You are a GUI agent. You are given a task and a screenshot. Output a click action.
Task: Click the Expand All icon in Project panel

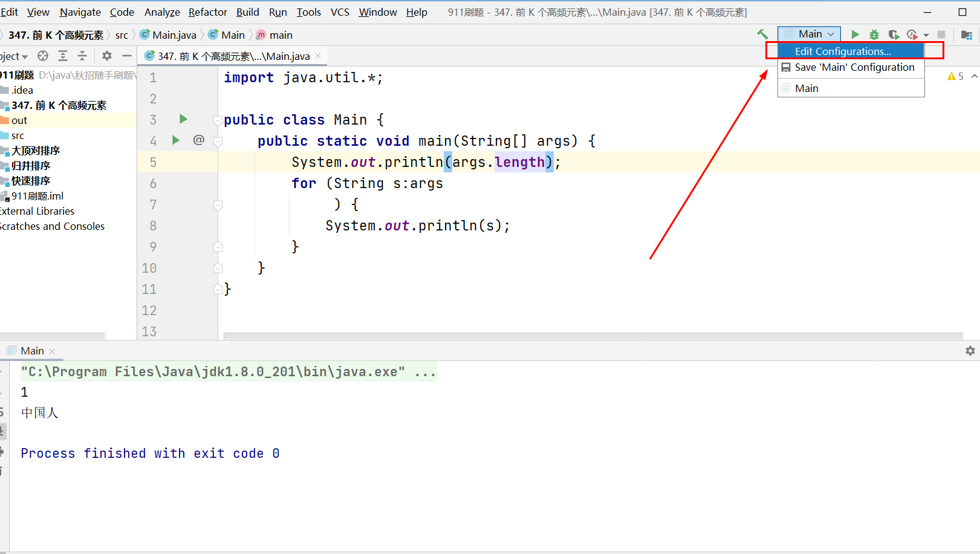[x=63, y=56]
